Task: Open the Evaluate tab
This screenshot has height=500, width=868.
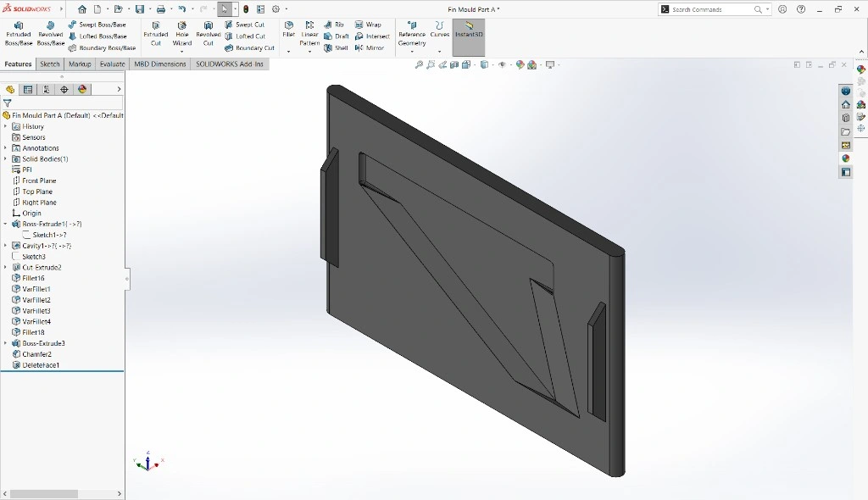Action: click(112, 64)
